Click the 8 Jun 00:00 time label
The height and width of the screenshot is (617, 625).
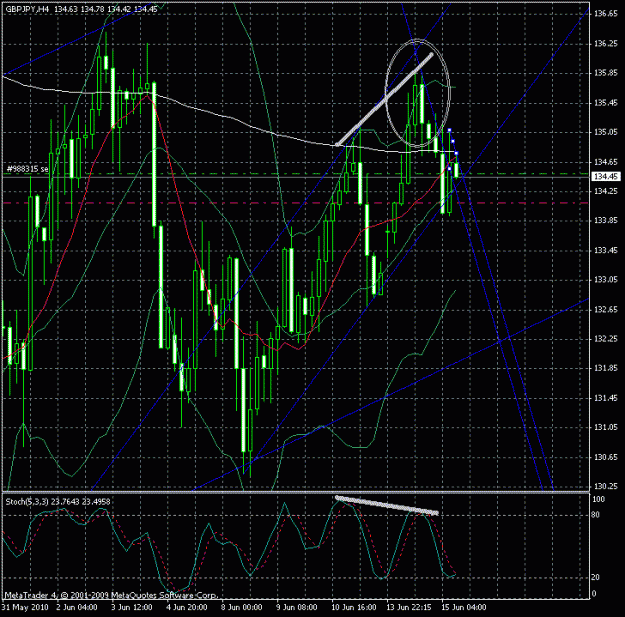[242, 607]
